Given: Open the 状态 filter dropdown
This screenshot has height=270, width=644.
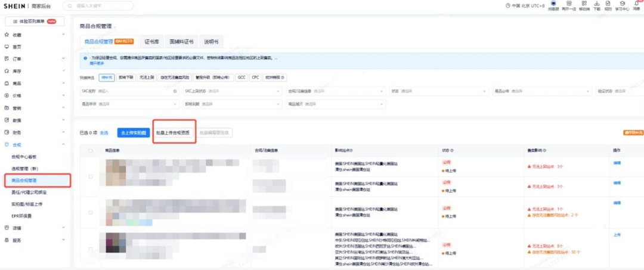Looking at the screenshot, I should (x=439, y=91).
